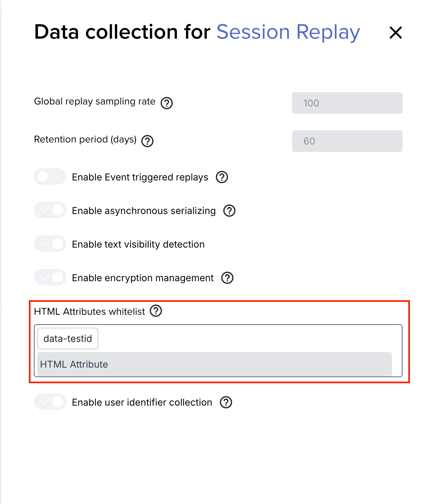
Task: Click the Retention period days field
Action: (347, 141)
